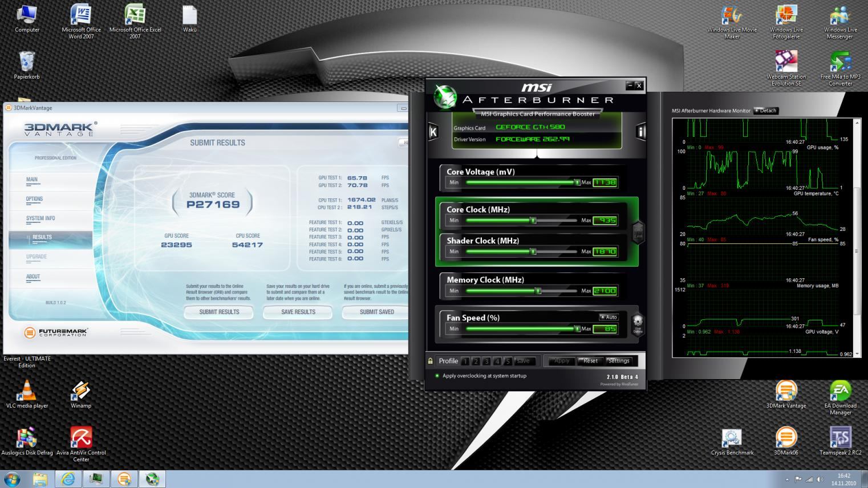Toggle the profile lock padlock icon
Image resolution: width=868 pixels, height=488 pixels.
(431, 361)
